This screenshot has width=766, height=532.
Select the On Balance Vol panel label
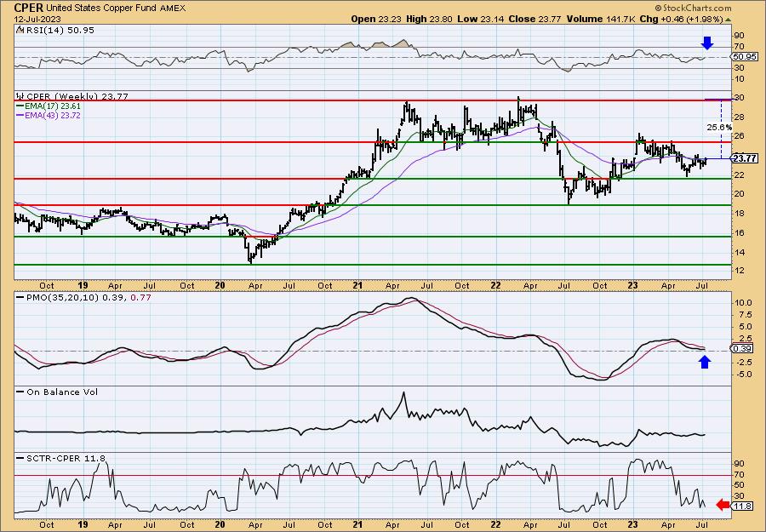tap(62, 392)
